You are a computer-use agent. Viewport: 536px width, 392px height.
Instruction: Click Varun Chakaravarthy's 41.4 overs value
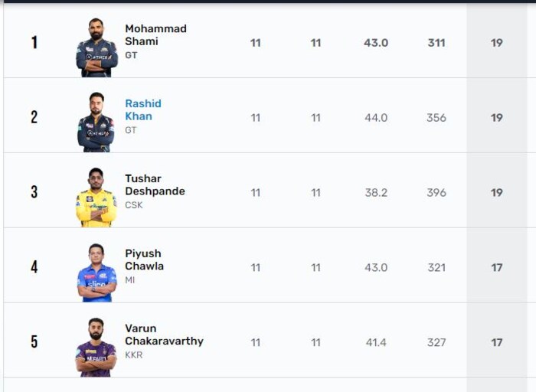(376, 343)
